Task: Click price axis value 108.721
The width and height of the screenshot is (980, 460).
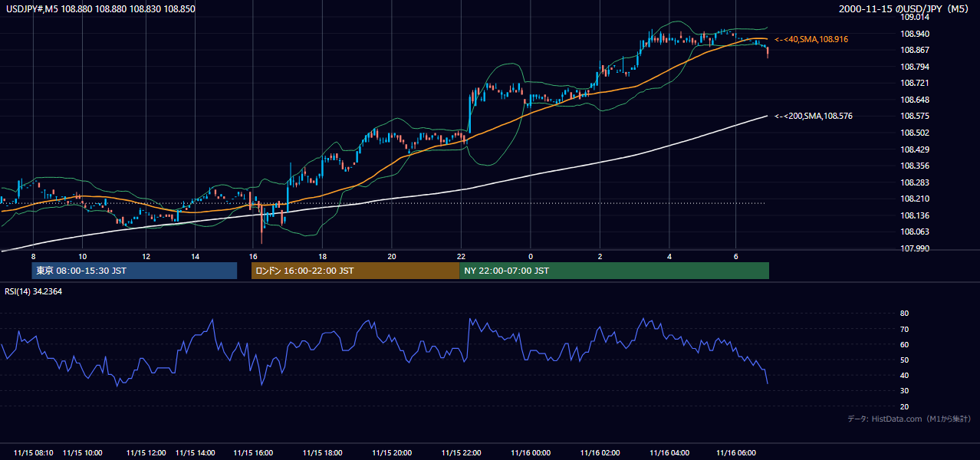Action: (x=915, y=84)
